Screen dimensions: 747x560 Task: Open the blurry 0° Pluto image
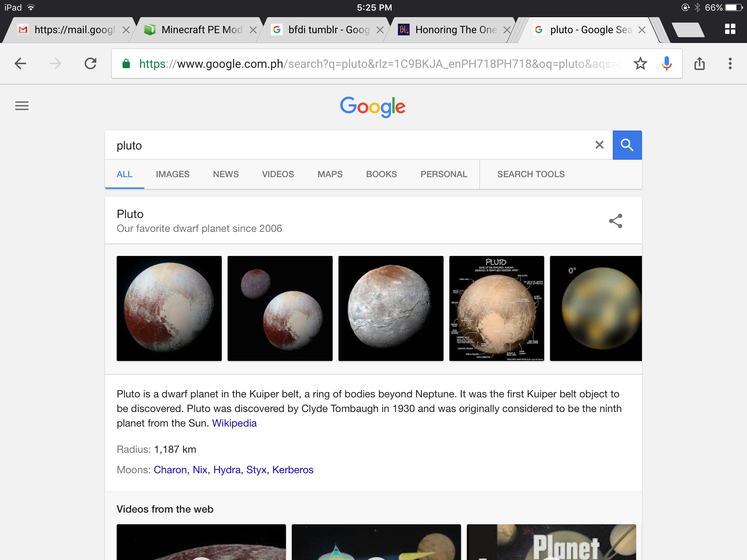coord(596,308)
